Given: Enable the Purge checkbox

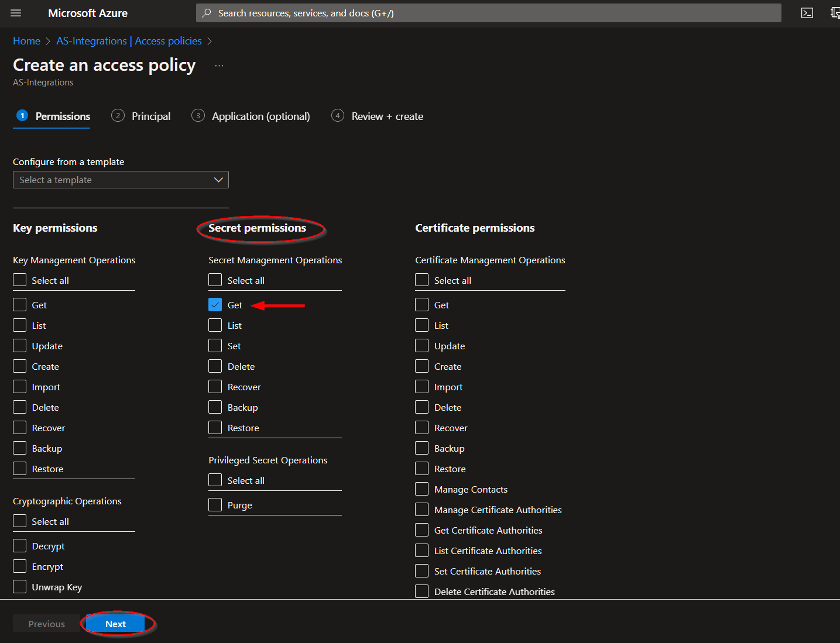Looking at the screenshot, I should coord(215,505).
